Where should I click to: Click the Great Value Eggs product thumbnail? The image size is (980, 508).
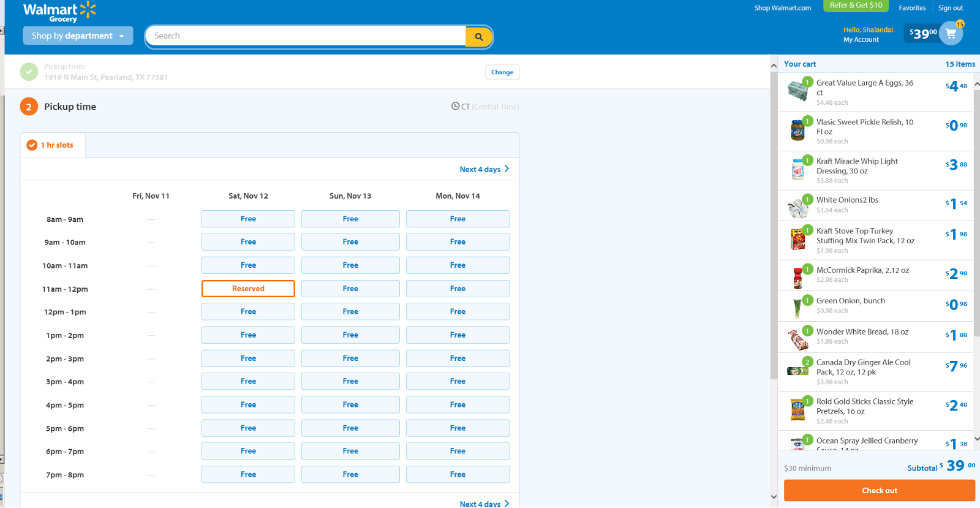pos(797,91)
